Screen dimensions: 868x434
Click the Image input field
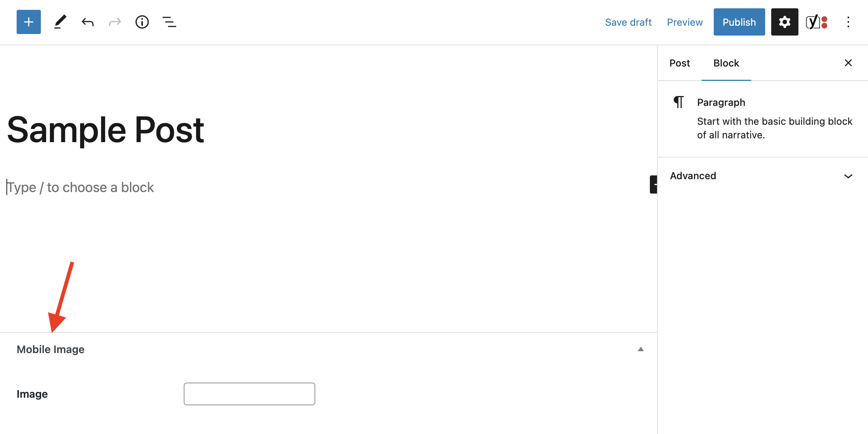250,394
